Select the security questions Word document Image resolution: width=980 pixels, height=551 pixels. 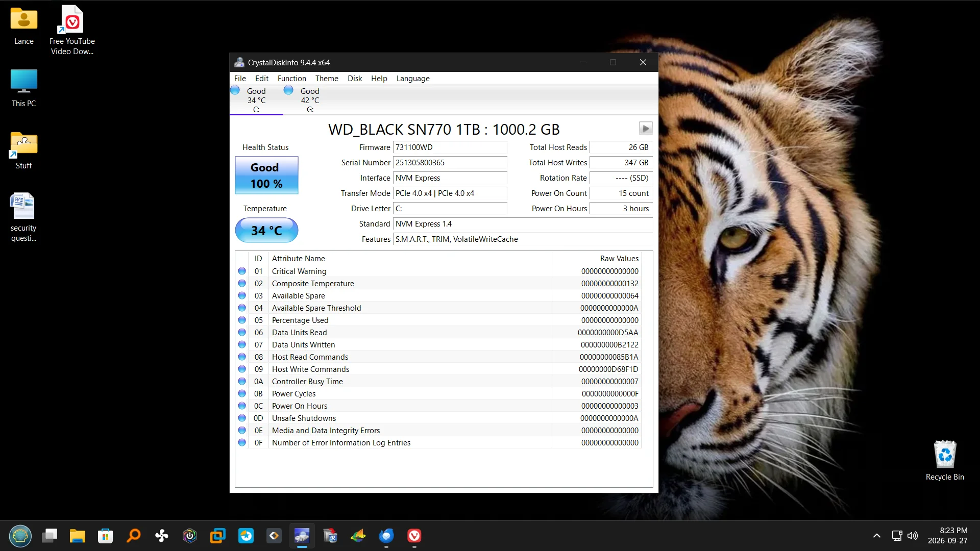coord(24,217)
